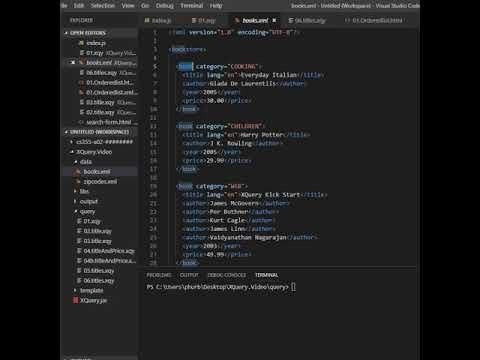Image resolution: width=480 pixels, height=360 pixels.
Task: Open the Terminal menu
Action: click(x=192, y=6)
